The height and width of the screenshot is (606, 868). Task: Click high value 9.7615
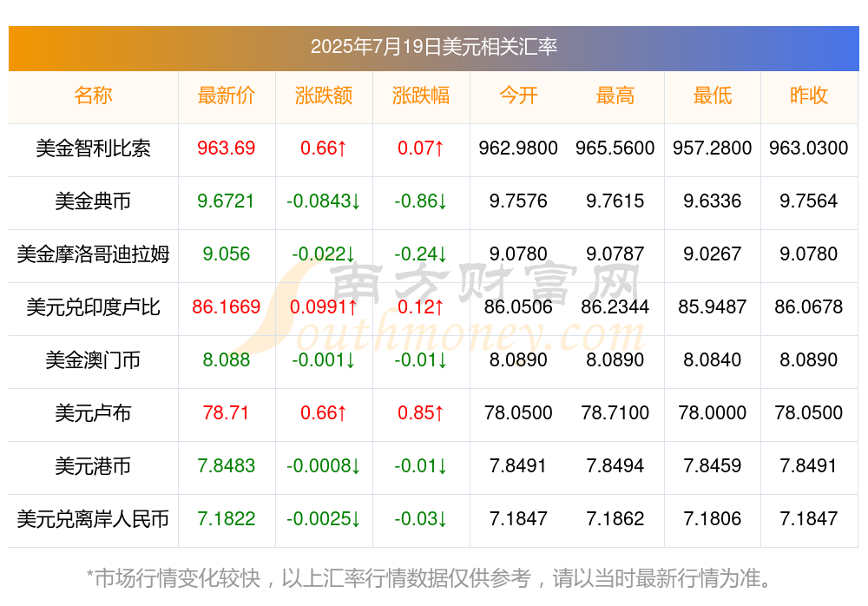coord(615,201)
